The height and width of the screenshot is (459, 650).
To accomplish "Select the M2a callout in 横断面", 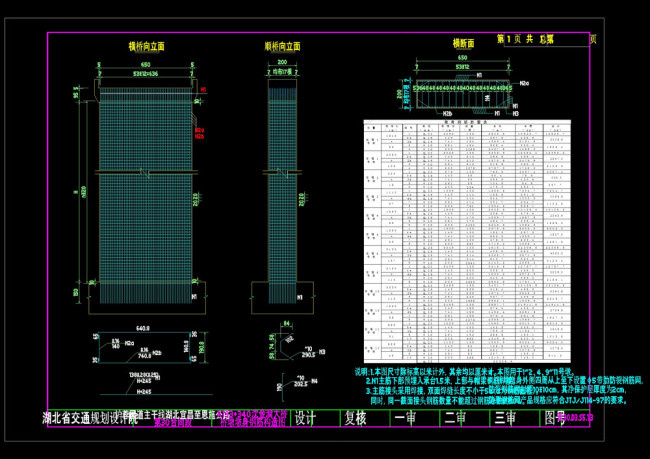I will (x=524, y=83).
